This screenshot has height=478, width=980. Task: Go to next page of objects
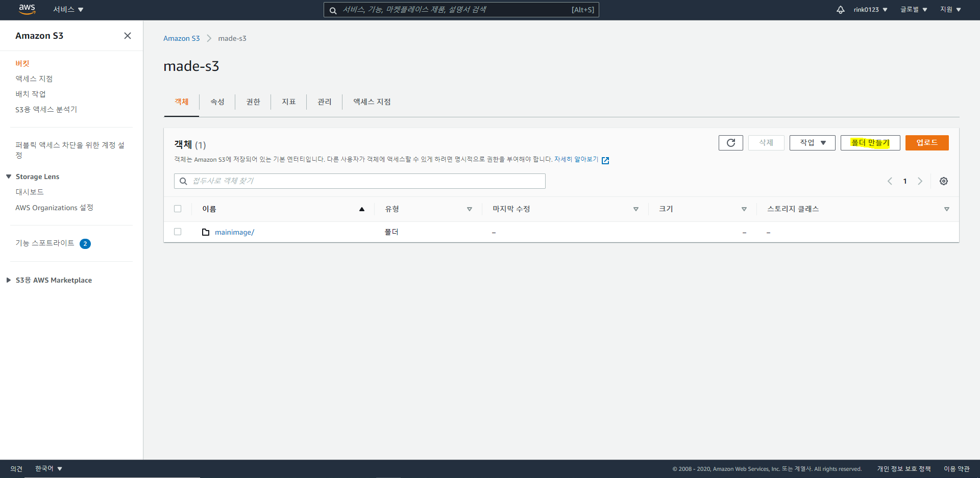[x=920, y=181]
